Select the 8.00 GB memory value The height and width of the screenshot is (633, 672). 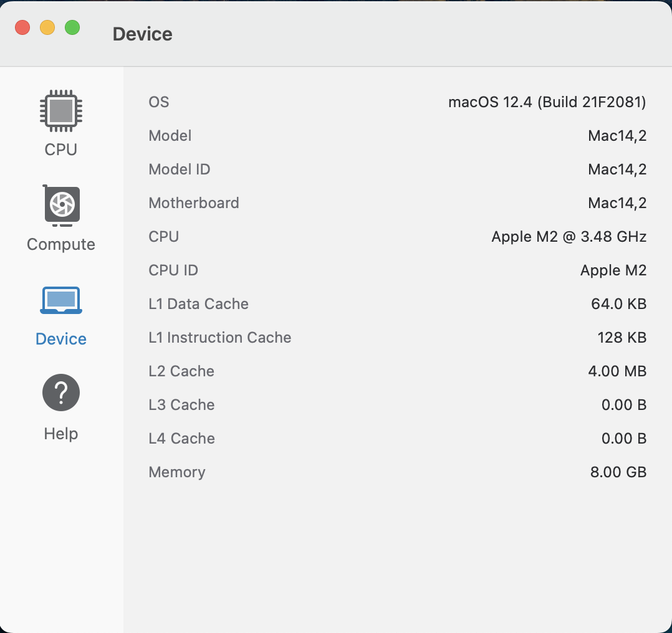pyautogui.click(x=618, y=472)
